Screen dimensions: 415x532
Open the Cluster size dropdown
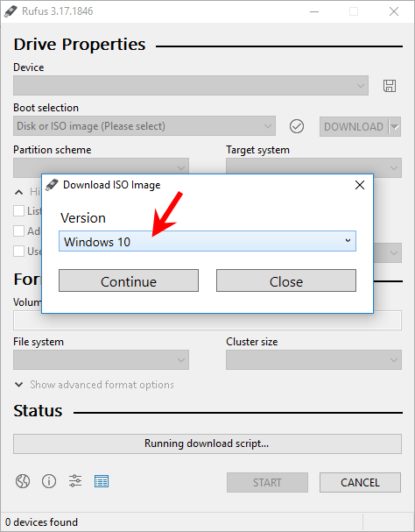click(314, 359)
